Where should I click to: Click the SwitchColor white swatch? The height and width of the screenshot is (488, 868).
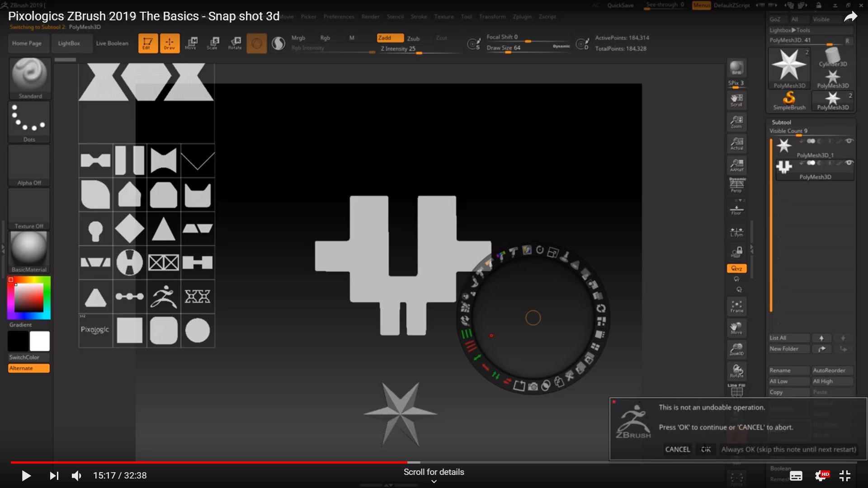pyautogui.click(x=40, y=341)
